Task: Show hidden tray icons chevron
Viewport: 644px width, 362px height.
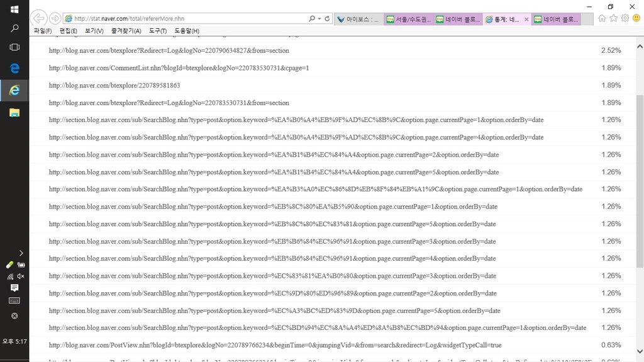Action: pyautogui.click(x=21, y=253)
